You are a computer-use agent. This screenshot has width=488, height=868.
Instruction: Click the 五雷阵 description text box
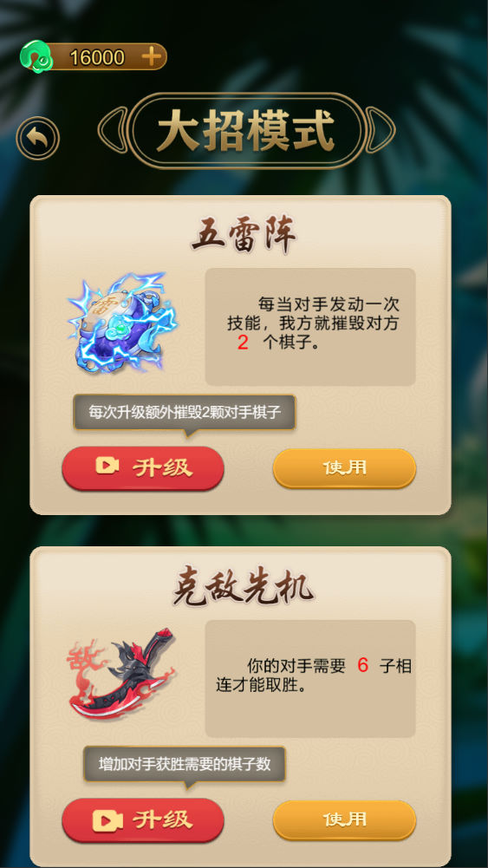pyautogui.click(x=310, y=327)
